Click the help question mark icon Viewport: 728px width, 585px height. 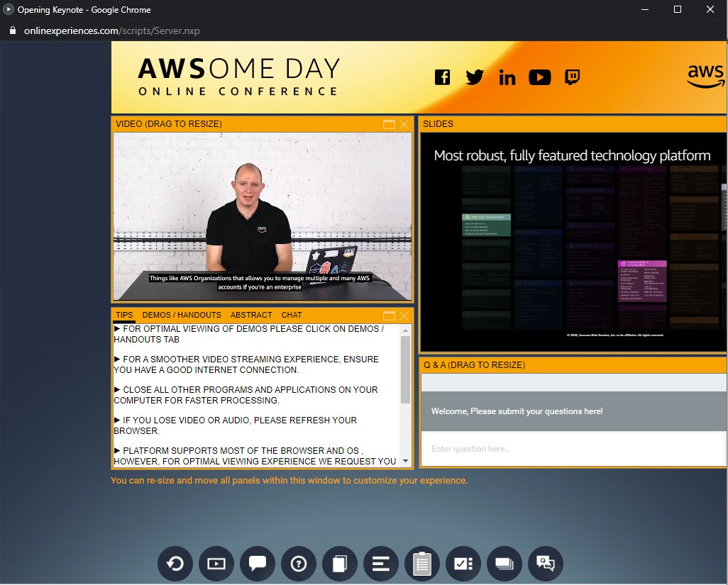pyautogui.click(x=298, y=564)
